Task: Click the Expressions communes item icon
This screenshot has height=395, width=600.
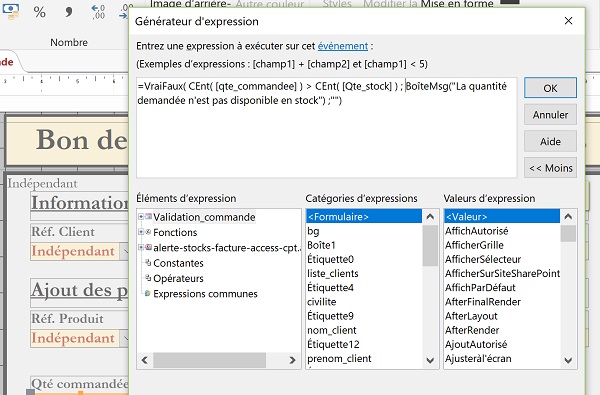Action: [x=148, y=293]
